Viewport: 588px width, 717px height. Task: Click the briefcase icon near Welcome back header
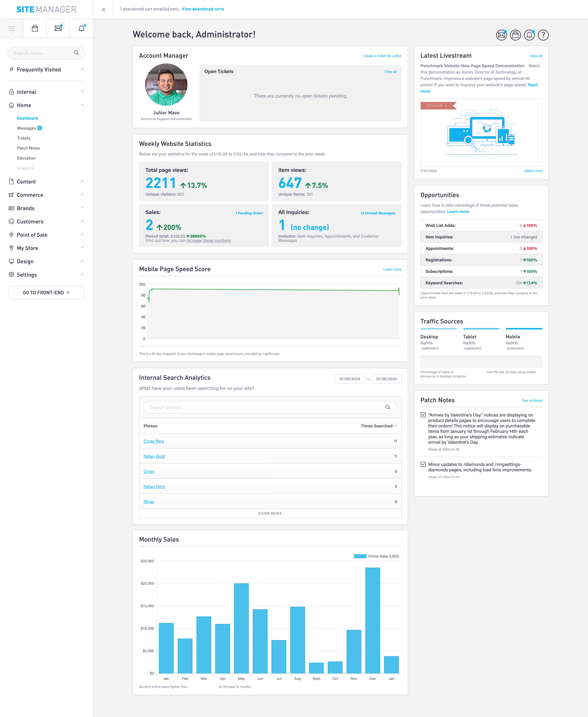(515, 35)
